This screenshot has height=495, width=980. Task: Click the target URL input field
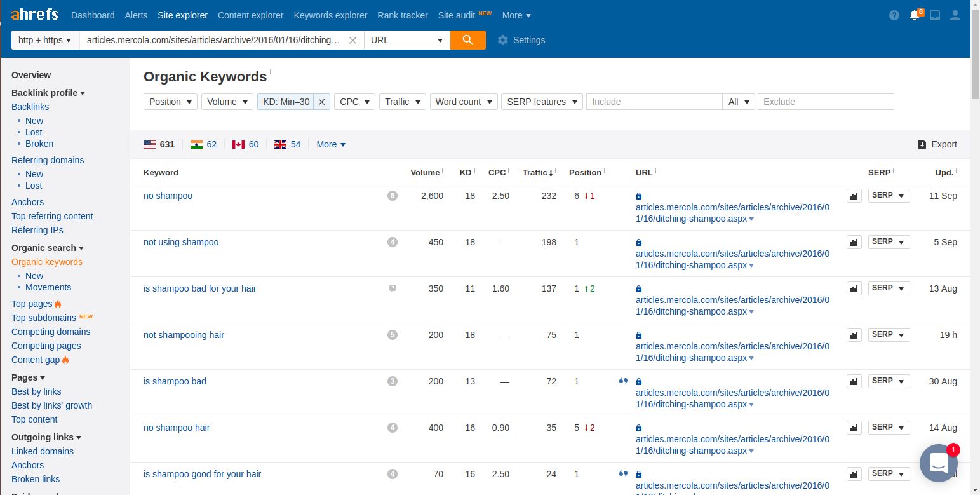pos(214,40)
